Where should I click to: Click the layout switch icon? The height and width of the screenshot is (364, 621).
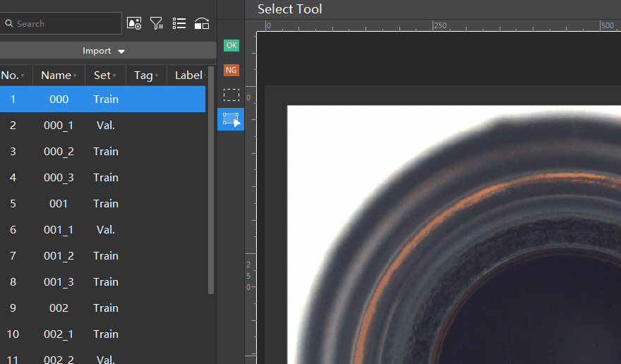[x=202, y=23]
